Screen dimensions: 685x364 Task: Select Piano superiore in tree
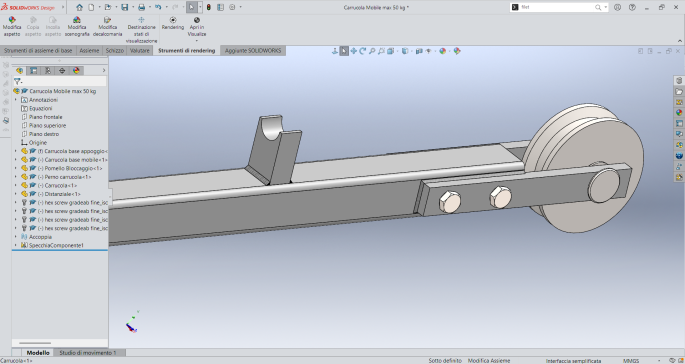click(x=47, y=125)
